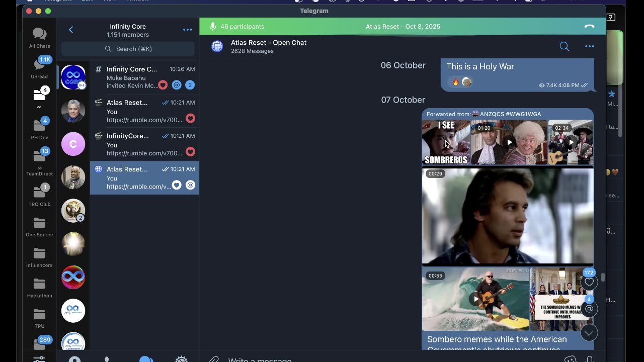Jump to unread reactions heart button
The width and height of the screenshot is (644, 362).
[589, 282]
